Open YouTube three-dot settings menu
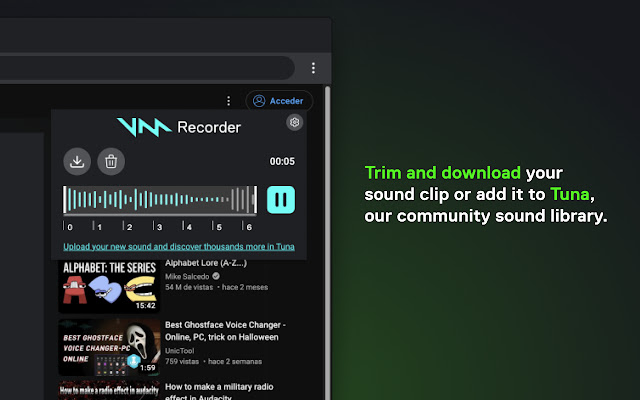 tap(229, 101)
